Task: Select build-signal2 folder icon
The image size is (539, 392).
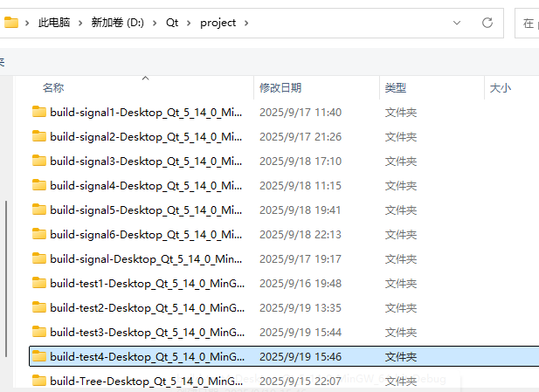Action: tap(39, 136)
